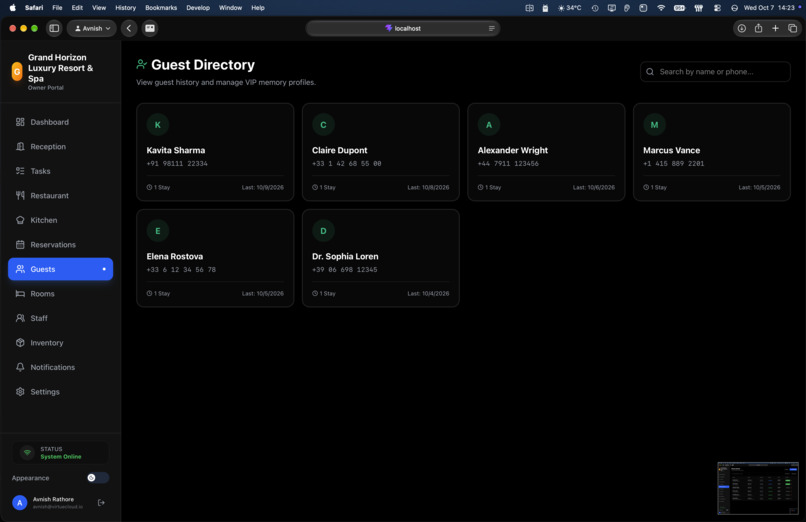
Task: Open Reservations calendar in sidebar
Action: tap(61, 245)
